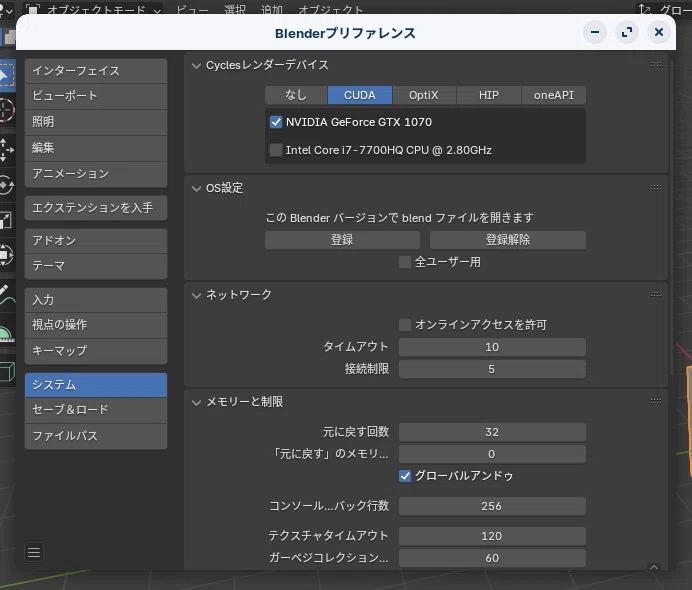Click the Register (登録) button
Image resolution: width=692 pixels, height=590 pixels.
(x=342, y=240)
